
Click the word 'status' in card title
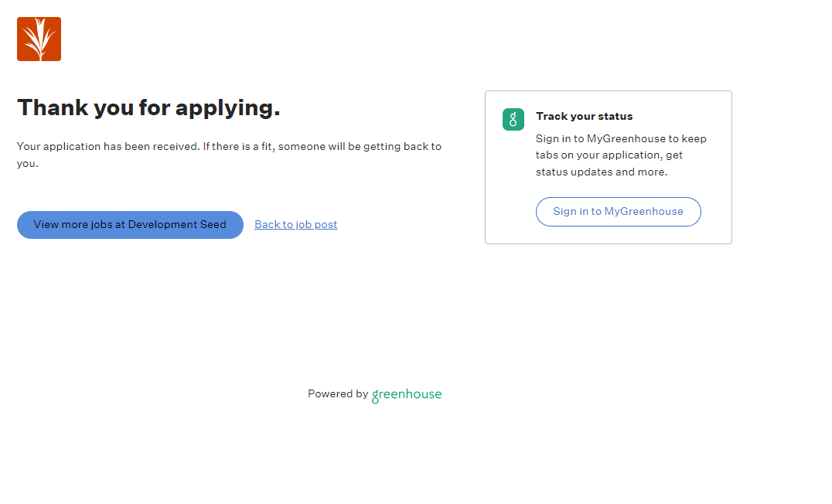614,117
